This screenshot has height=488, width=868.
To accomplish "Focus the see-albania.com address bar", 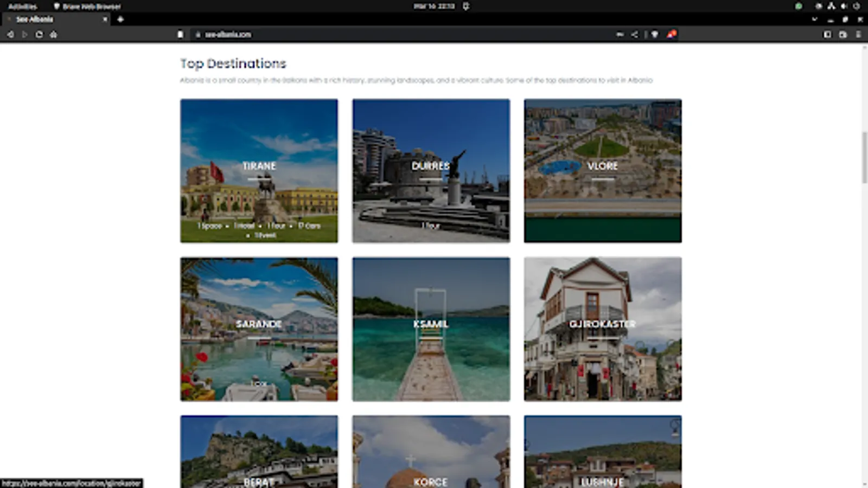I will pos(380,34).
